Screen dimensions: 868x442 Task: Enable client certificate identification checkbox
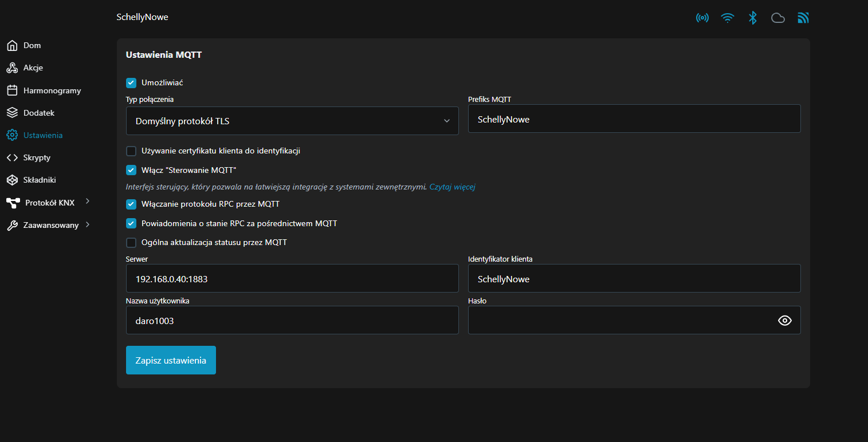131,151
